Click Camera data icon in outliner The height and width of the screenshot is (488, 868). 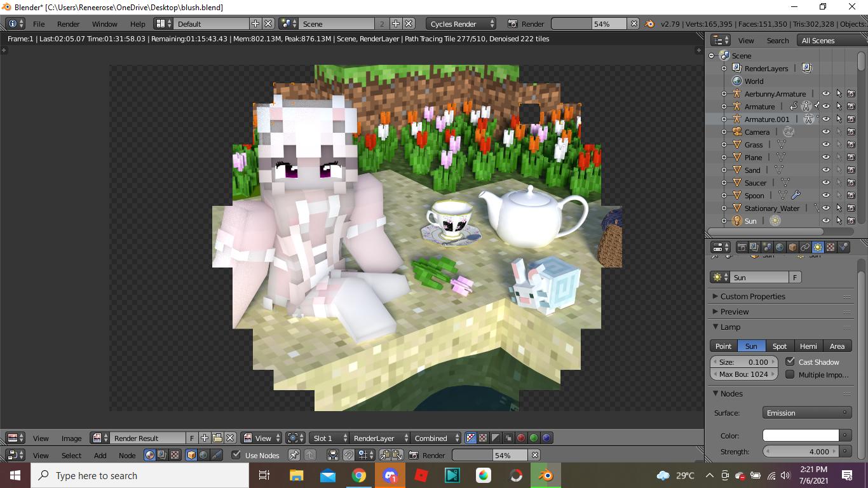point(789,132)
